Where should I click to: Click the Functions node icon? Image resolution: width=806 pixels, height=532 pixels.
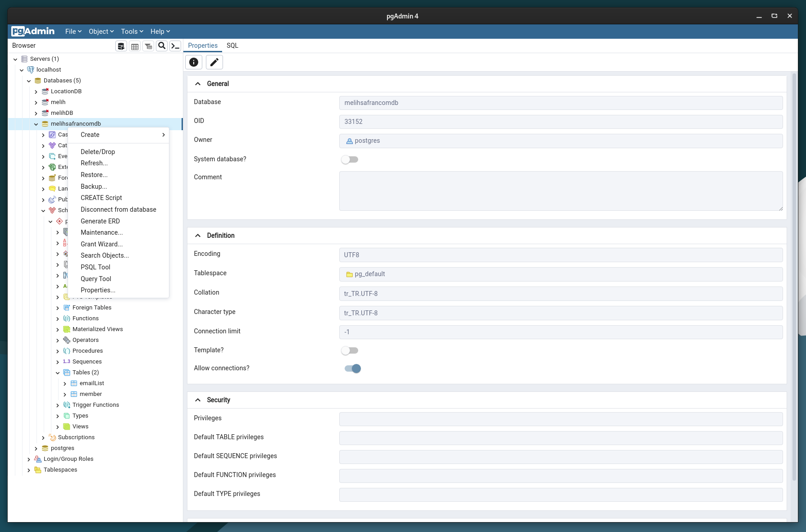[67, 318]
